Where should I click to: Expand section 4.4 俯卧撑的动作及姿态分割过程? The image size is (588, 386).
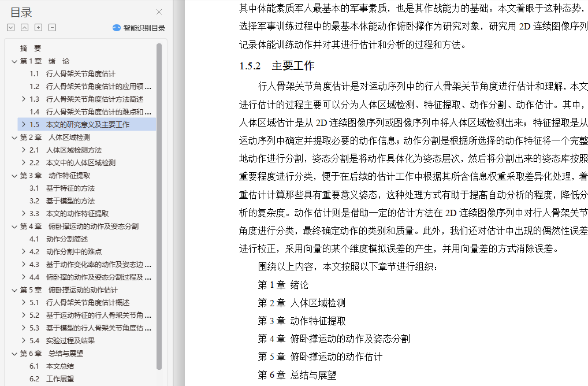coord(24,277)
